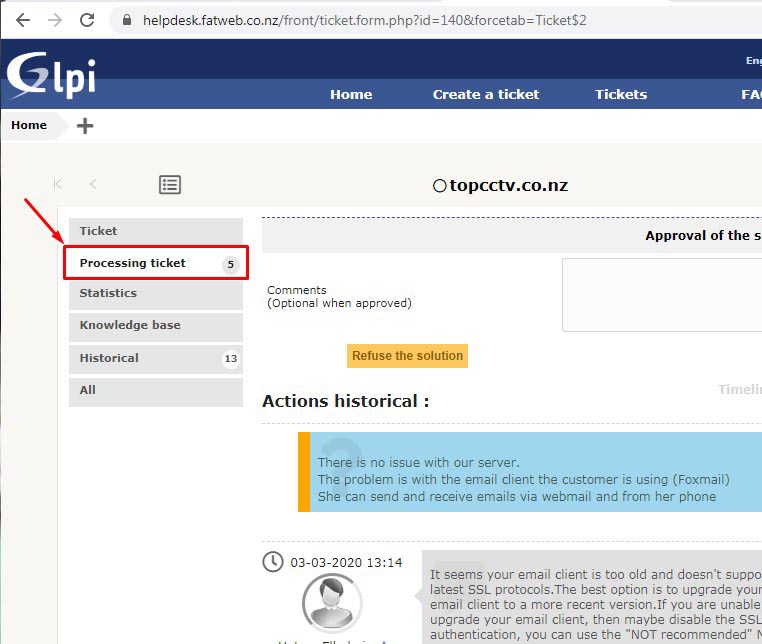Reload the page with refresh icon

(87, 20)
